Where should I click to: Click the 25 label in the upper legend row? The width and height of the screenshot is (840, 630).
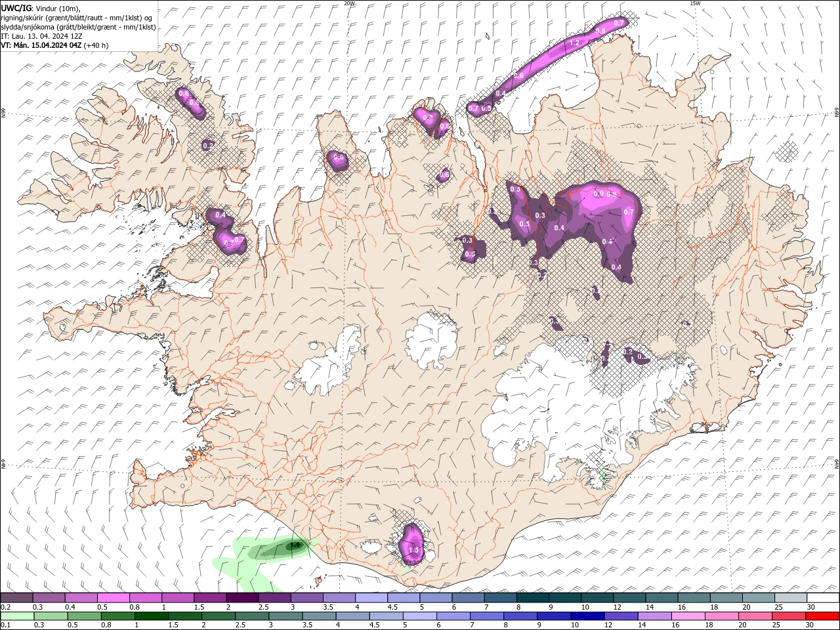[x=778, y=607]
